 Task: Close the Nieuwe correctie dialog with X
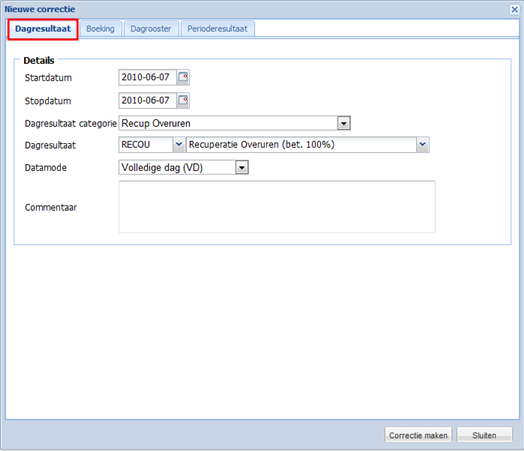coord(514,9)
